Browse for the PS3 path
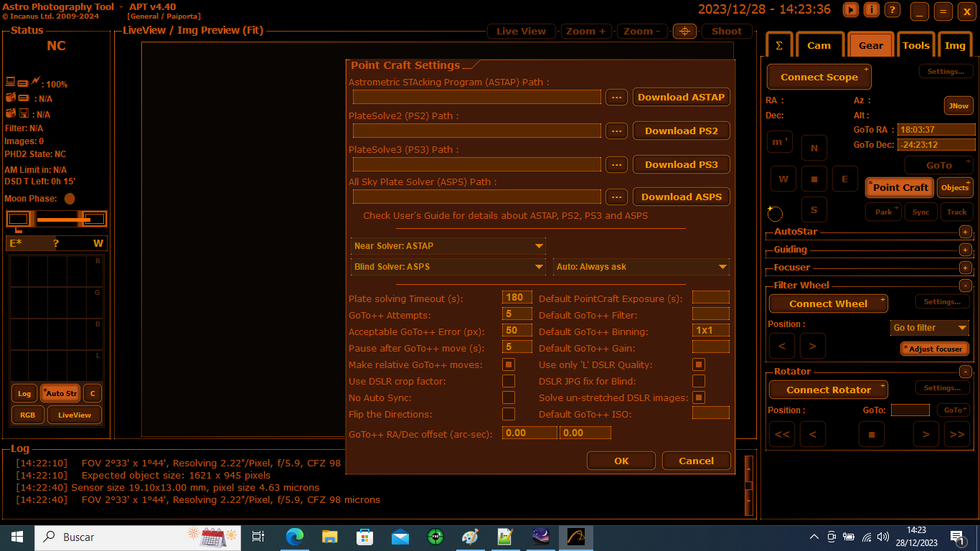Image resolution: width=980 pixels, height=551 pixels. (x=616, y=164)
